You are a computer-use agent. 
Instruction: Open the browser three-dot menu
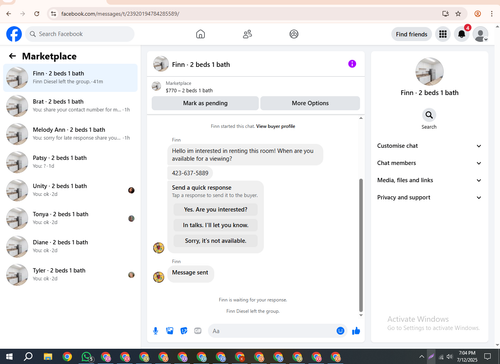click(x=492, y=14)
